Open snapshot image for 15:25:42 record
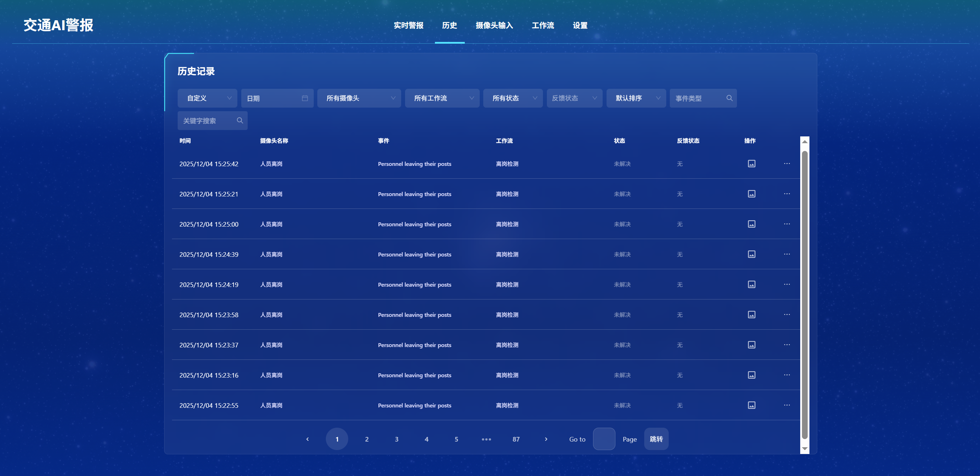Image resolution: width=980 pixels, height=476 pixels. (x=752, y=164)
